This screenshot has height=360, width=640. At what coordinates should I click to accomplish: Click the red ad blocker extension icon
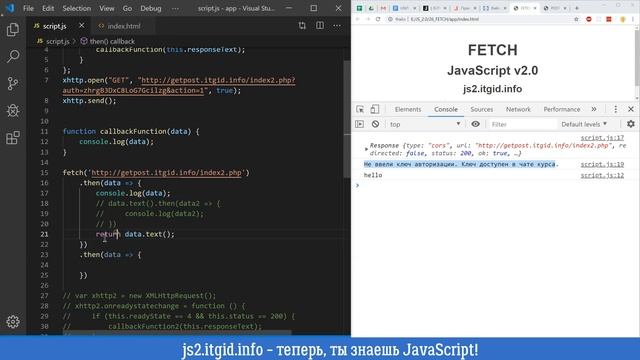(x=589, y=19)
